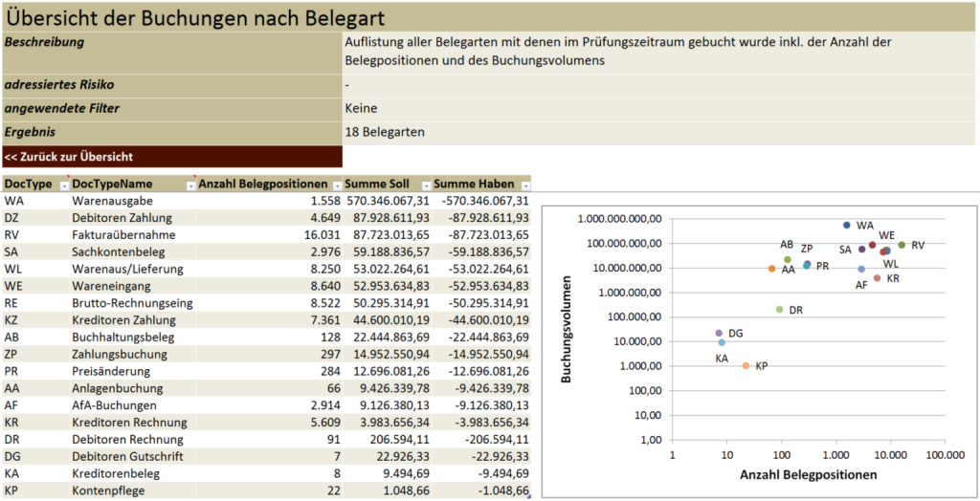Select the Anzahl Belegpositionen chart axis title

click(808, 474)
